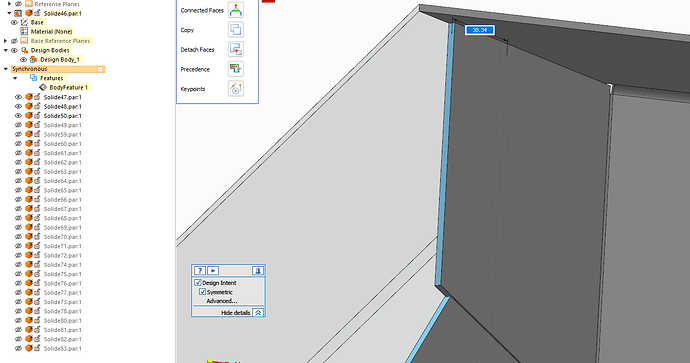Image resolution: width=690 pixels, height=363 pixels.
Task: Select the highlighted blue face edge
Action: [444, 154]
